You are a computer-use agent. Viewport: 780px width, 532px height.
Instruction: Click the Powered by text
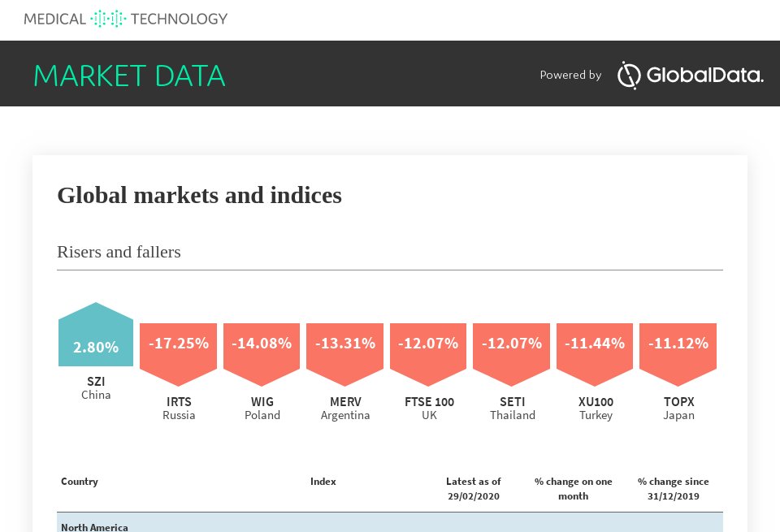(x=570, y=76)
